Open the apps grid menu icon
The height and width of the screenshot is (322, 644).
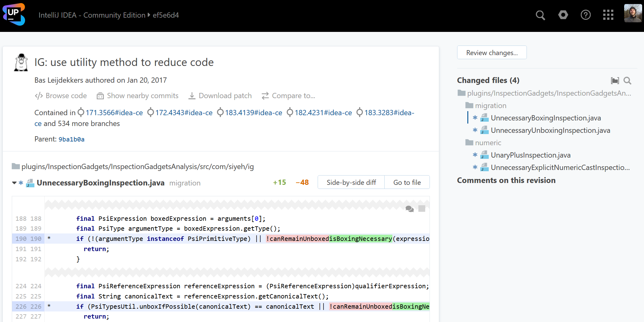coord(608,15)
